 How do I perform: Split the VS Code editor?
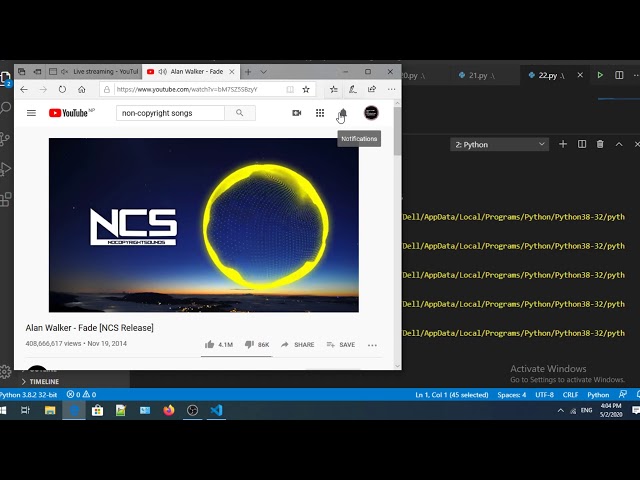pyautogui.click(x=619, y=75)
